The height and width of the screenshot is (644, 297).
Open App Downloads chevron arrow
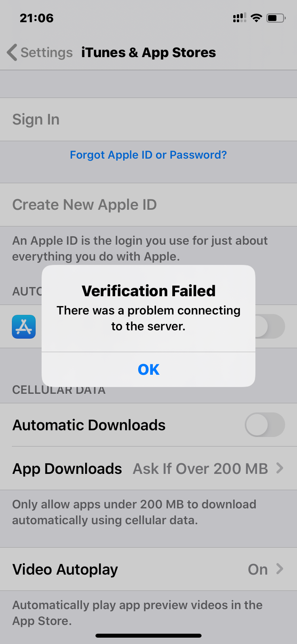coord(280,468)
